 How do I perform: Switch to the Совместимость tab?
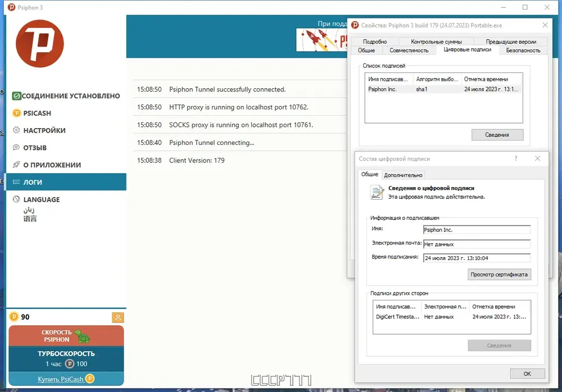click(409, 50)
